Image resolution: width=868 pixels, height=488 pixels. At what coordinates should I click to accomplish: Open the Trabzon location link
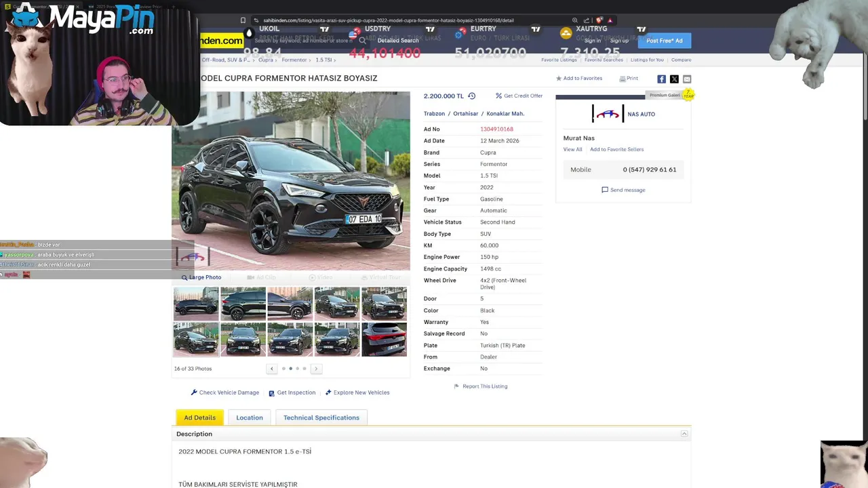coord(434,114)
